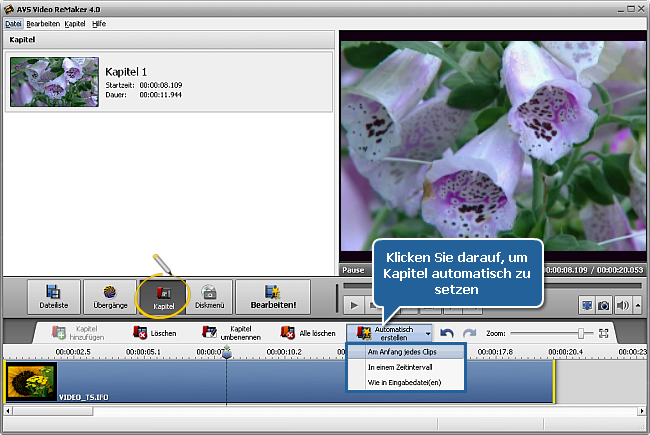
Task: Open the Kapitel menu
Action: coord(75,24)
